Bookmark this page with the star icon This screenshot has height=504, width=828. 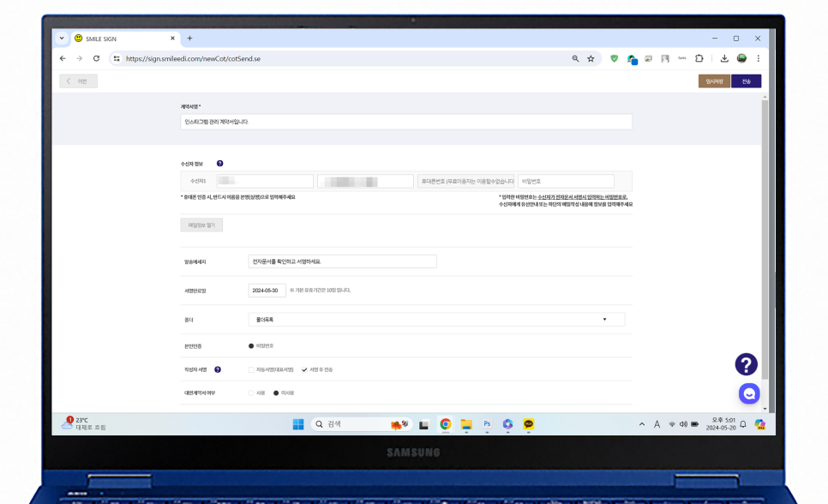(591, 58)
